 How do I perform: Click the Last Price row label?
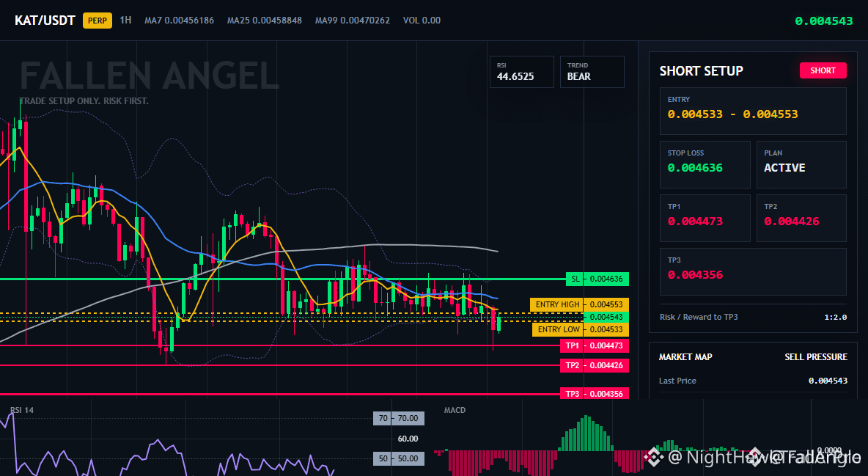tap(677, 381)
